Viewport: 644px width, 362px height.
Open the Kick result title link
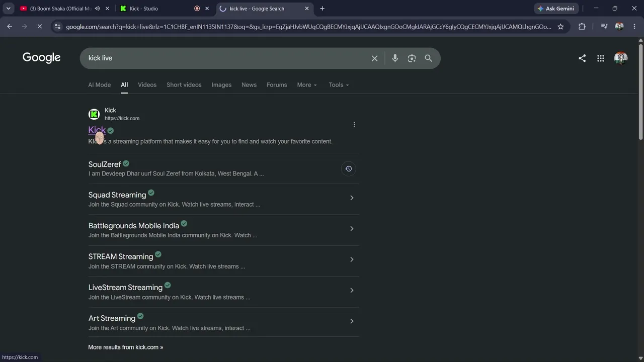tap(97, 130)
